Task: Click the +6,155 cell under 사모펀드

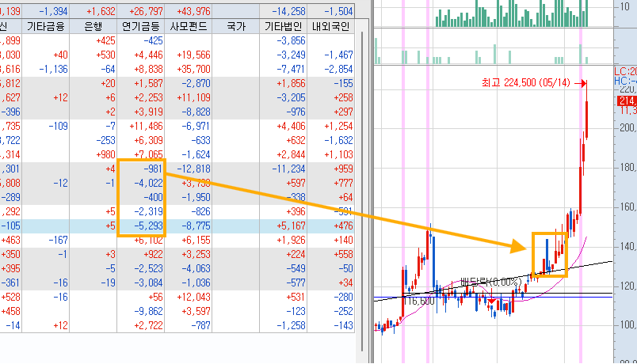Action: pos(196,240)
